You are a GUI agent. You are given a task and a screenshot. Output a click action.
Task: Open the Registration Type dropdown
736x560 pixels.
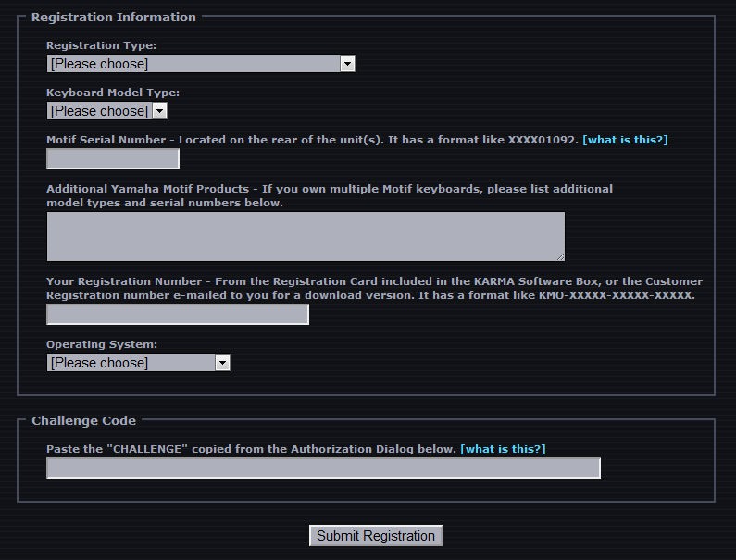pos(194,64)
